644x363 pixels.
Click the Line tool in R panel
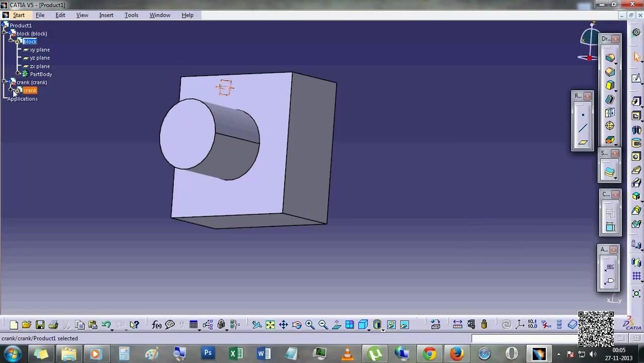[583, 129]
